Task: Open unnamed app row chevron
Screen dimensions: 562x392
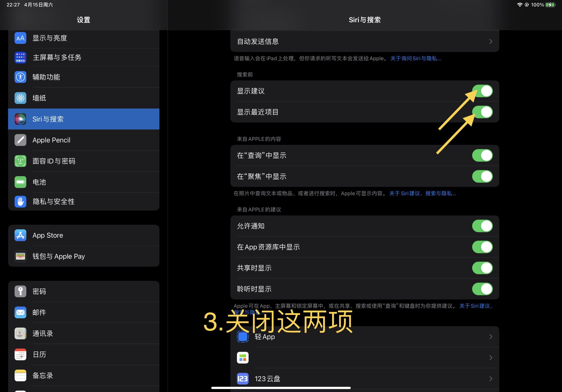Action: click(x=491, y=358)
